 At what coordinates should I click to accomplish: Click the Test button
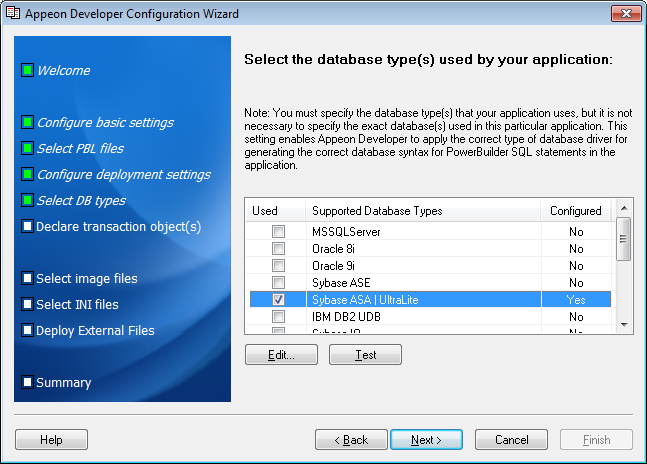coord(365,355)
